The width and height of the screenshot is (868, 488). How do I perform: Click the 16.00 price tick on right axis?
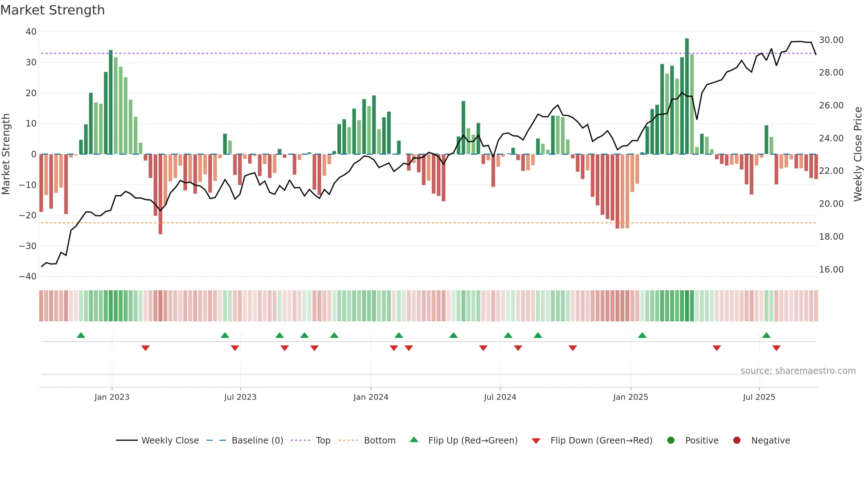[831, 270]
